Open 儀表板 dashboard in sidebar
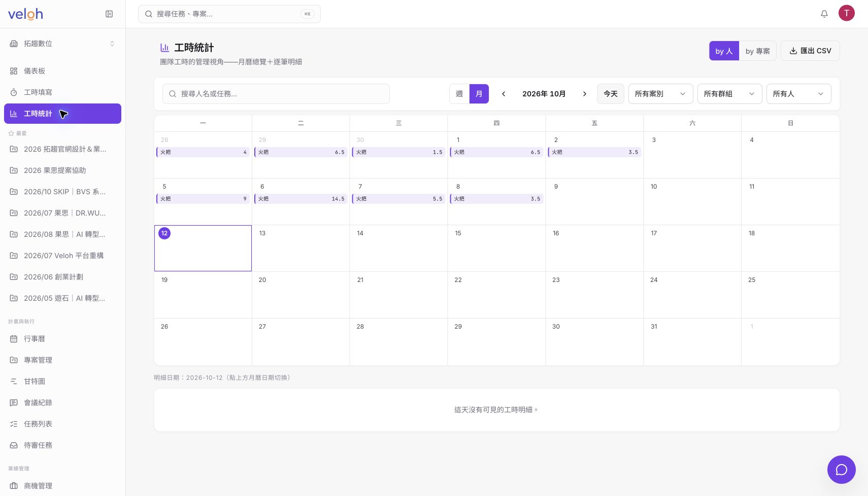This screenshot has height=496, width=868. (x=62, y=71)
